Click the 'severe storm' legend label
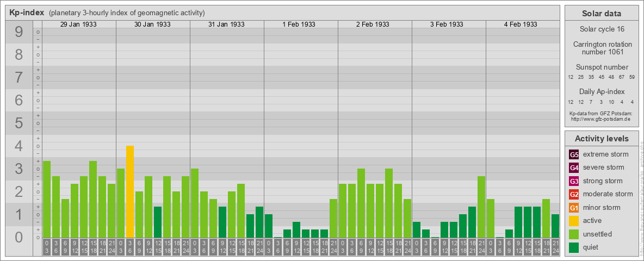The height and width of the screenshot is (261, 644). click(x=604, y=167)
